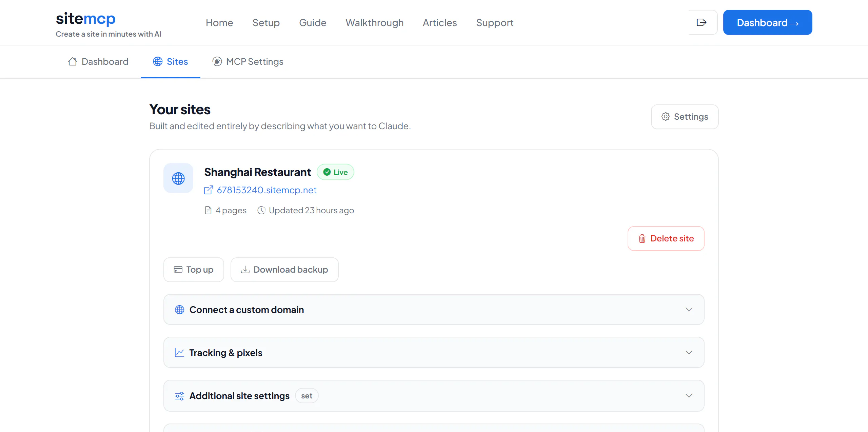Click the logout icon button
This screenshot has height=432, width=868.
tap(702, 22)
